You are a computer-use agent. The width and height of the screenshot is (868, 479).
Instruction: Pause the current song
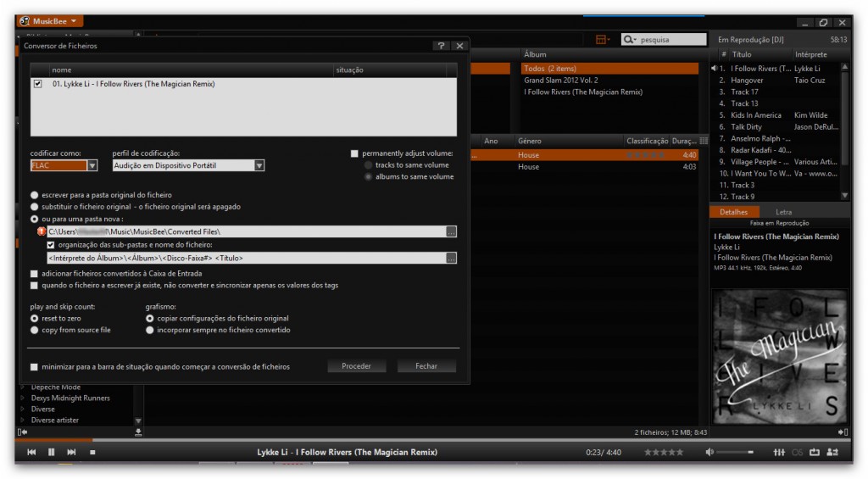52,453
